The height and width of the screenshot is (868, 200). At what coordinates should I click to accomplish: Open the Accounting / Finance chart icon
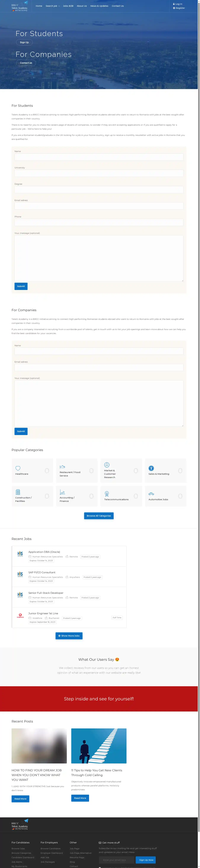[x=62, y=492]
